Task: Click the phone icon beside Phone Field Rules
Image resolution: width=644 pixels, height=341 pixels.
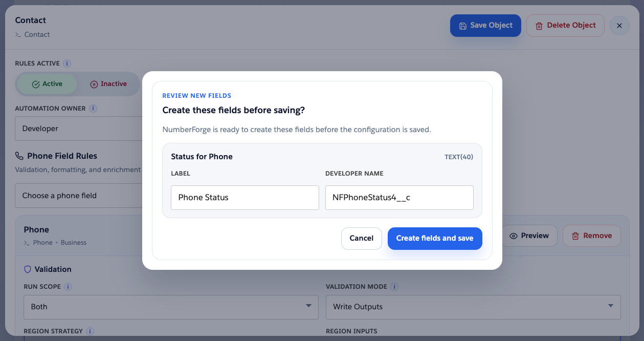Action: [19, 156]
